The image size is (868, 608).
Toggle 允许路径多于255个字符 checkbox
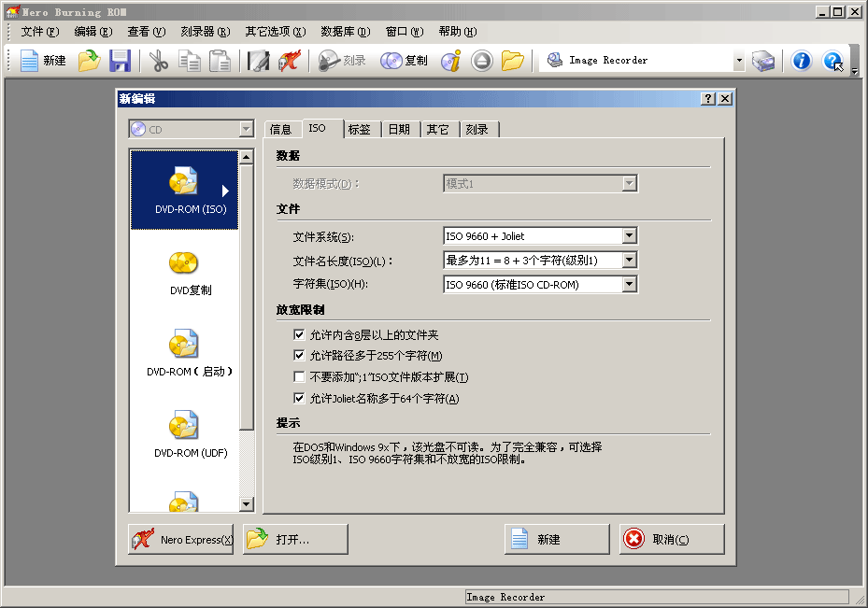[299, 355]
